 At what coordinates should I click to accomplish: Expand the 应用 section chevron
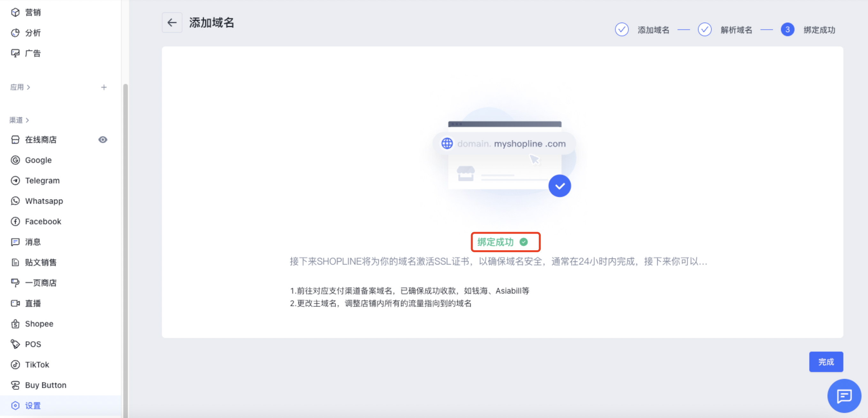tap(29, 87)
